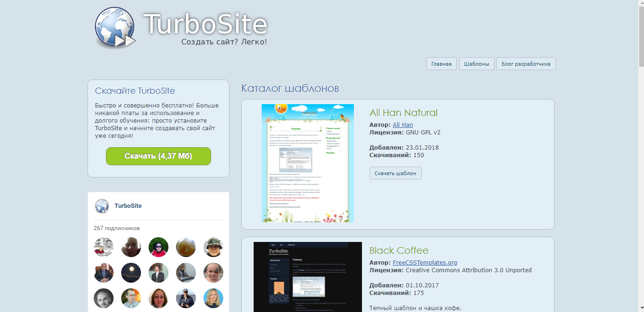Open the Главная page

(x=441, y=63)
